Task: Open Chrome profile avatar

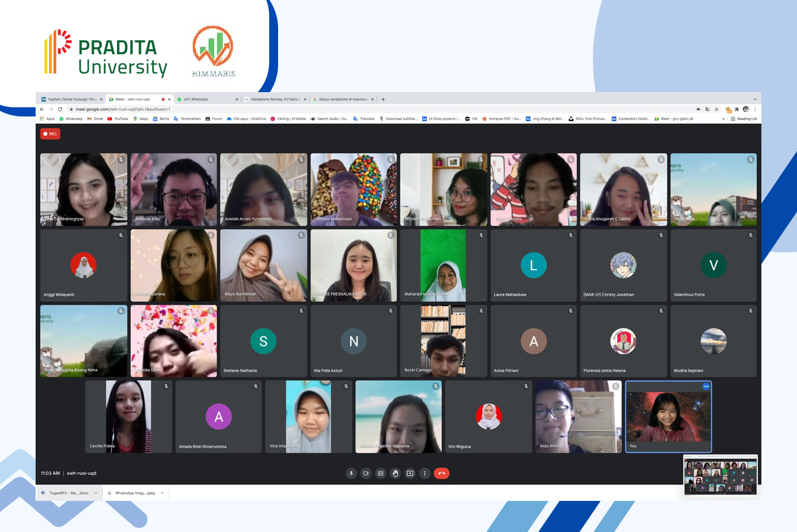Action: coord(746,109)
